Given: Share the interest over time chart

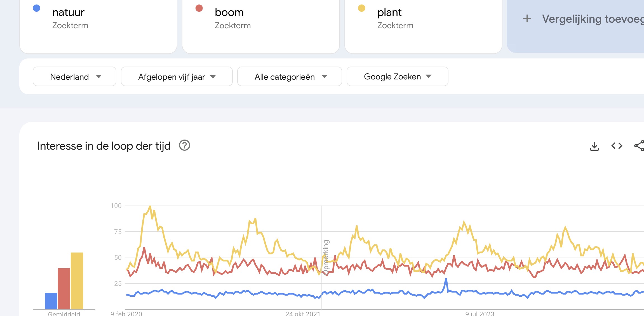Looking at the screenshot, I should click(x=639, y=146).
